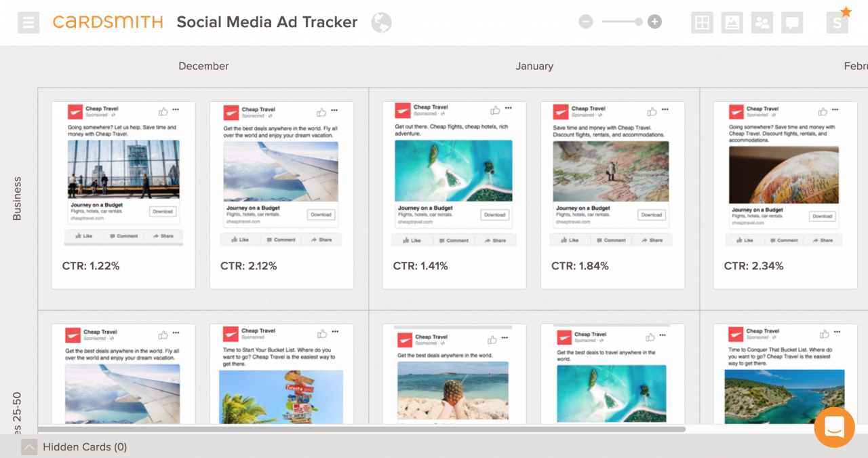
Task: Click the thumbs-up icon on CTR 2.12% card
Action: pyautogui.click(x=322, y=111)
